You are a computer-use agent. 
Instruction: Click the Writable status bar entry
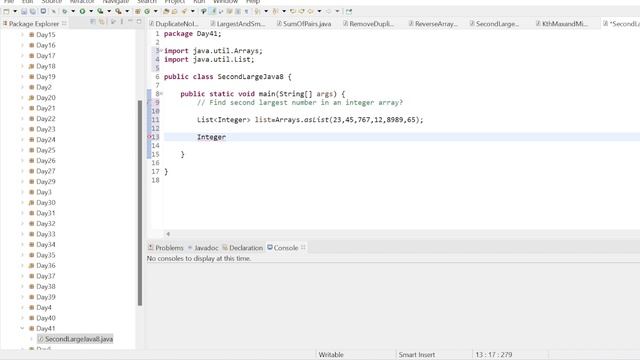pyautogui.click(x=331, y=355)
